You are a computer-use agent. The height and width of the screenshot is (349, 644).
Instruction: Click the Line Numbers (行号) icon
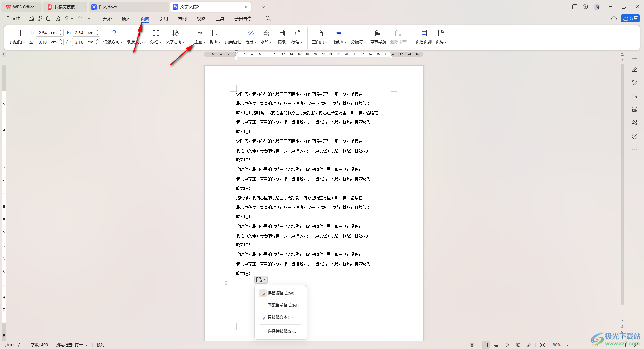(297, 33)
